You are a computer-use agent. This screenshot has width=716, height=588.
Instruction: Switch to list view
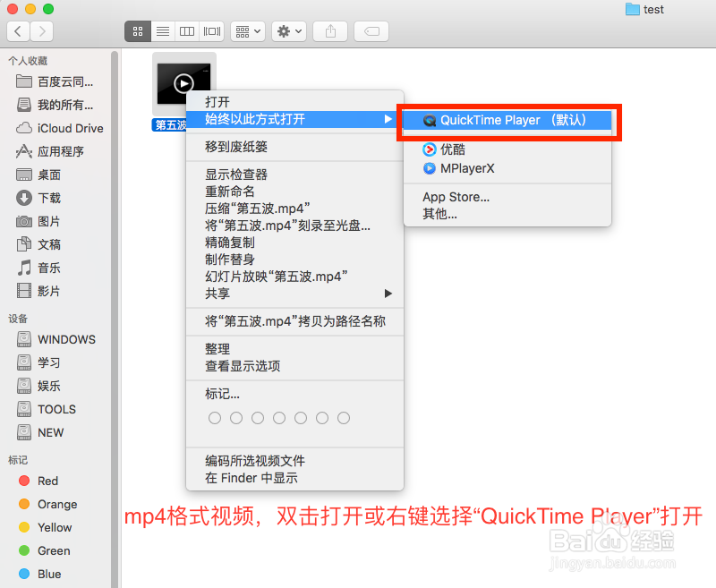click(x=163, y=31)
